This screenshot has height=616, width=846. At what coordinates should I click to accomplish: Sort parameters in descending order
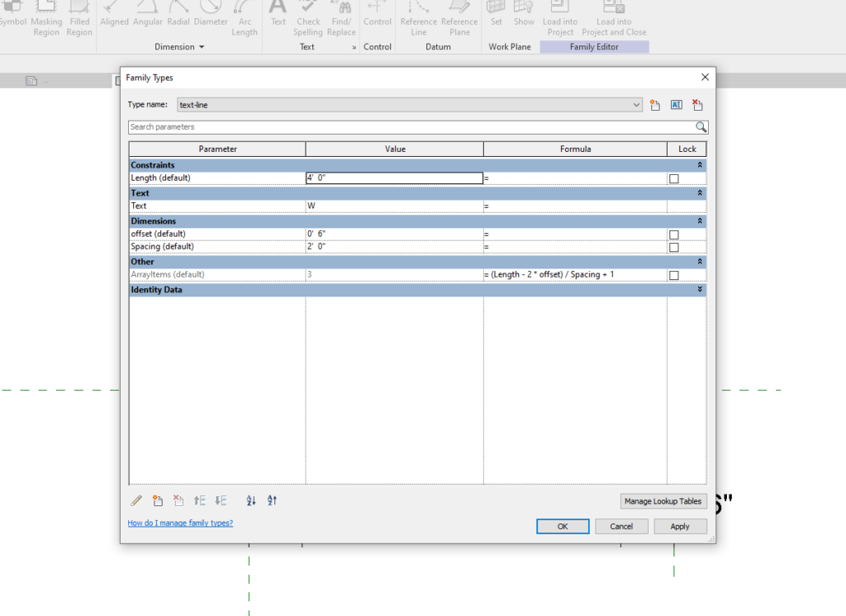[x=272, y=500]
